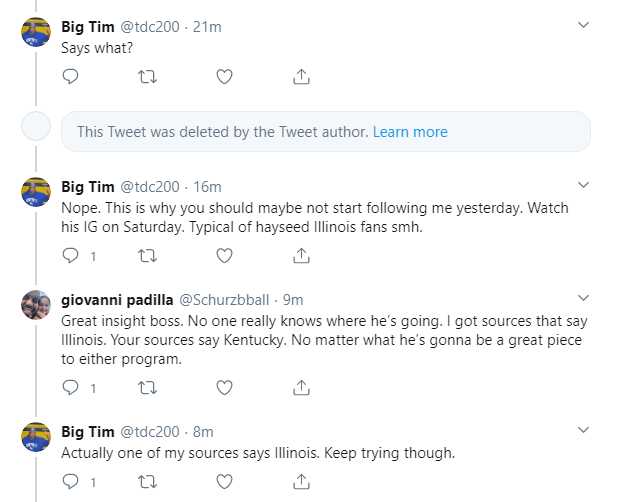Reply to Big Tim's "Says what?" tweet
629x502 pixels.
70,76
